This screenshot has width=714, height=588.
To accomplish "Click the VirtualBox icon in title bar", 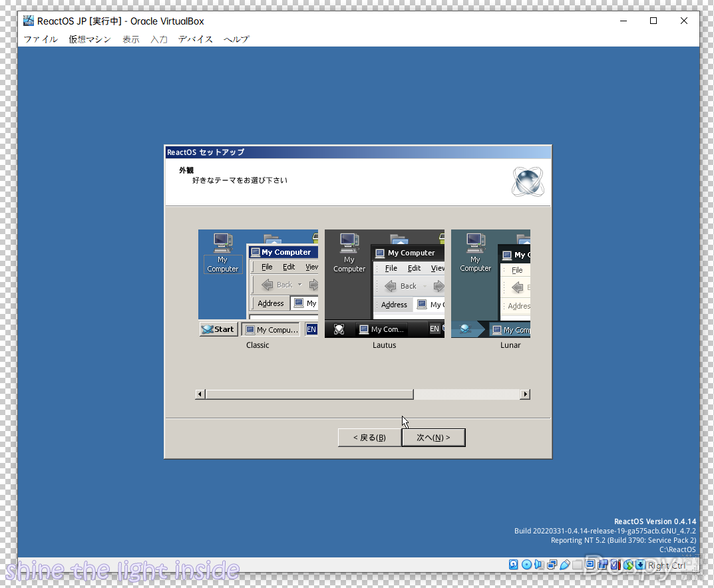I will click(29, 21).
